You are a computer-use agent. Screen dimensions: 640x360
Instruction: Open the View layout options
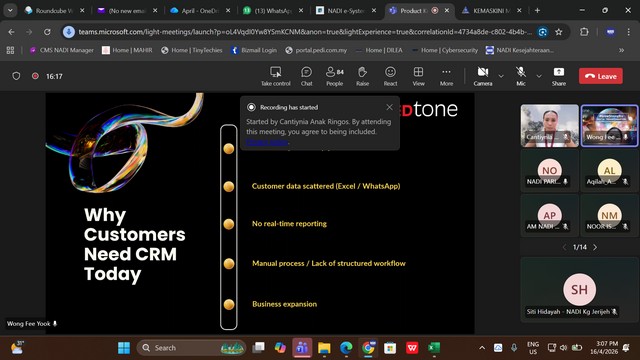[418, 76]
